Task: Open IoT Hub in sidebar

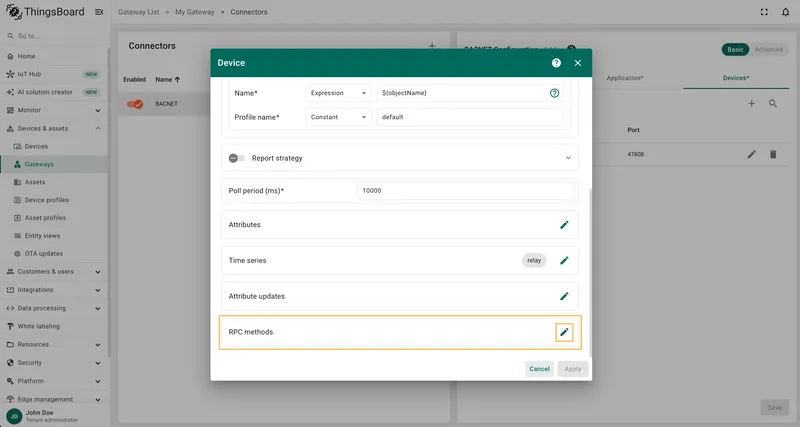Action: 54,74
